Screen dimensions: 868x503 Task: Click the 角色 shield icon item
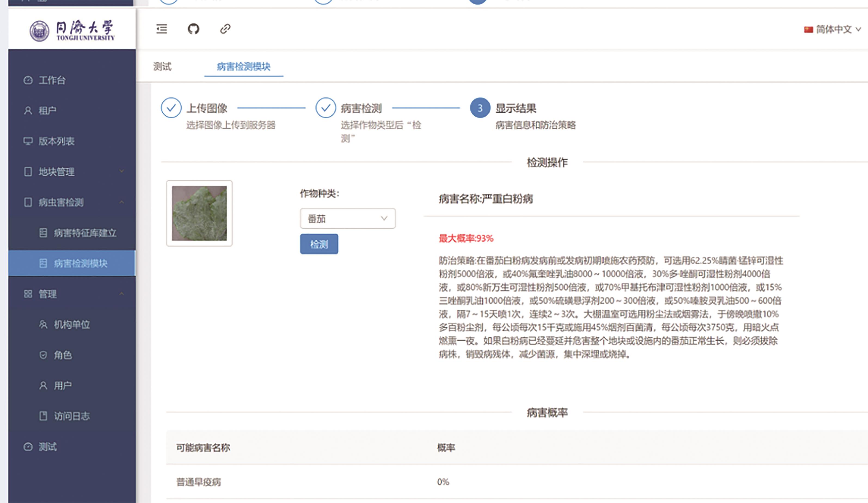click(x=62, y=355)
